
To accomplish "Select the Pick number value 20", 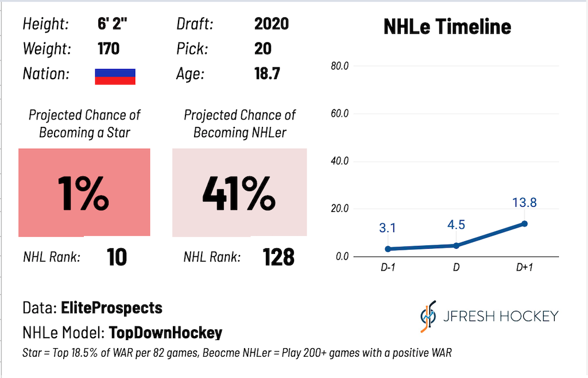I will 263,49.
